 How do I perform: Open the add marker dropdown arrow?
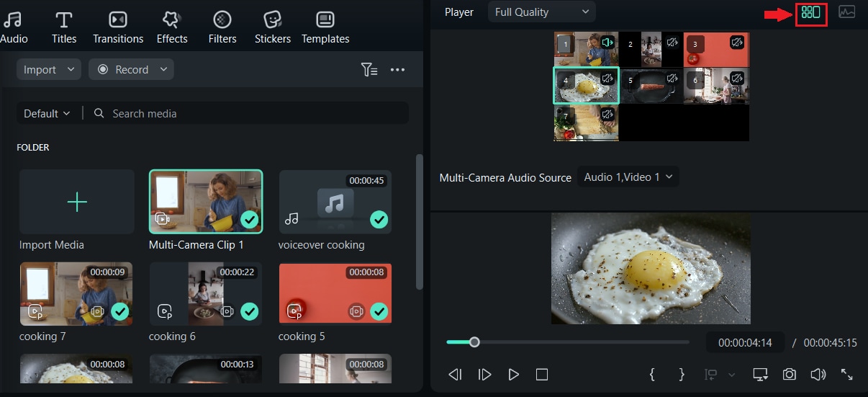coord(732,375)
